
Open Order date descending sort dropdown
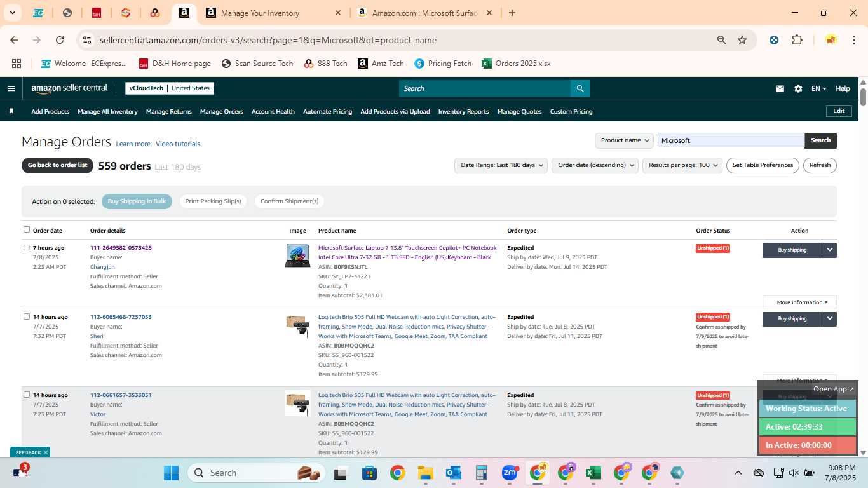595,165
